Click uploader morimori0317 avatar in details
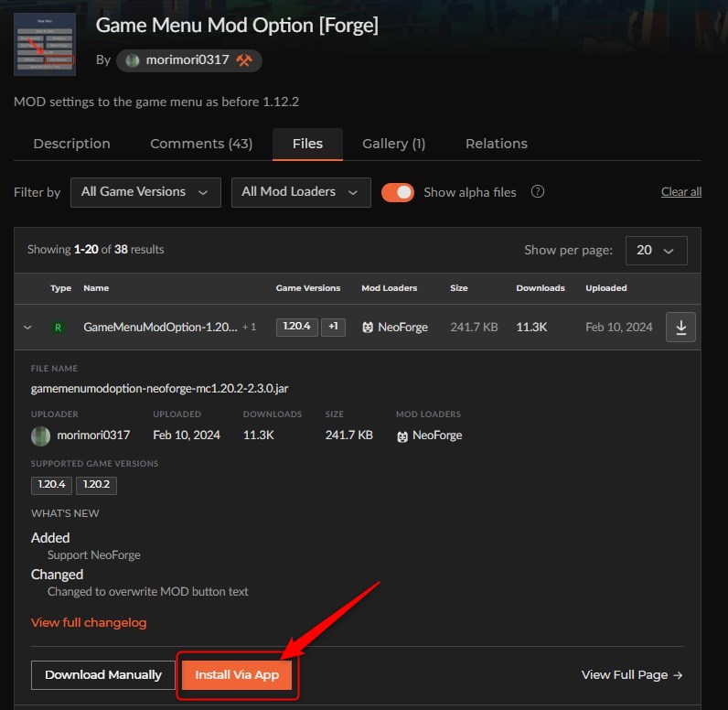This screenshot has width=728, height=710. click(40, 436)
